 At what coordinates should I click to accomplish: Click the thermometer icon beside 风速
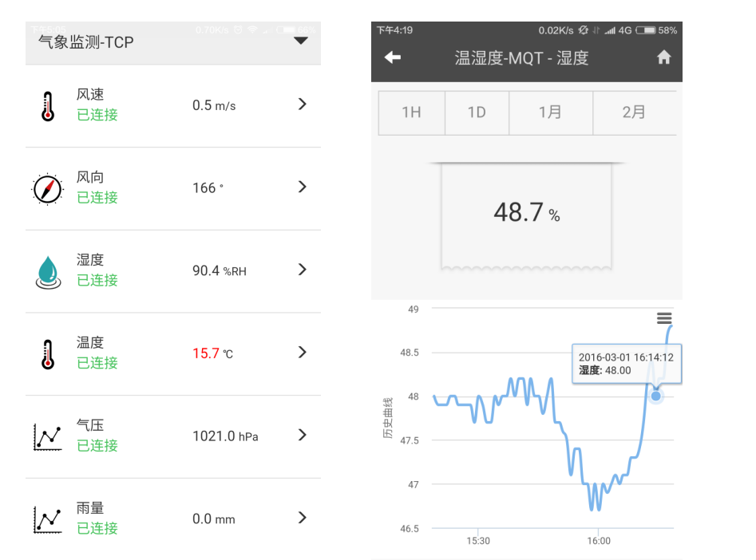(x=48, y=106)
